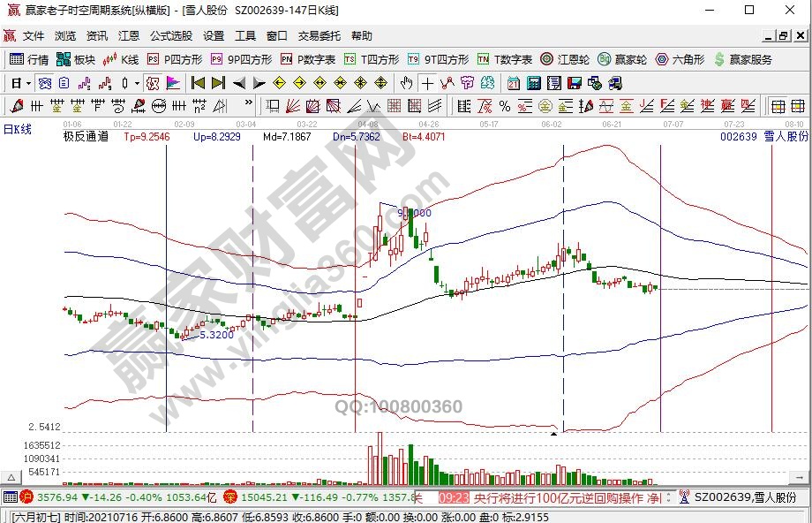The height and width of the screenshot is (523, 812).
Task: Toggle the percent sign tool
Action: tap(505, 106)
